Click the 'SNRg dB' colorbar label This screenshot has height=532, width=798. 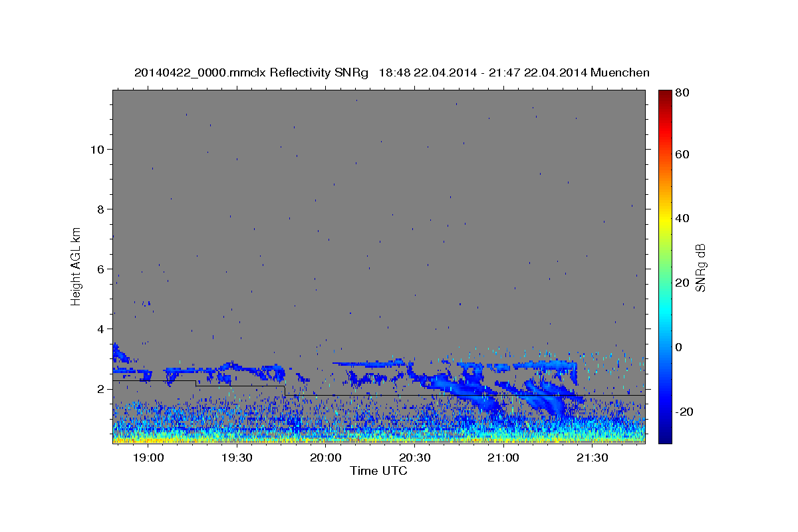tap(700, 268)
